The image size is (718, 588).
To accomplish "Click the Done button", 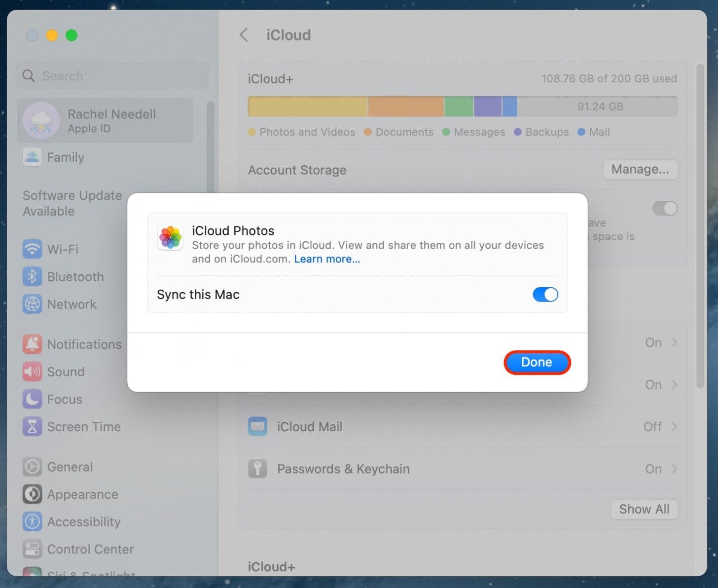I will click(537, 362).
